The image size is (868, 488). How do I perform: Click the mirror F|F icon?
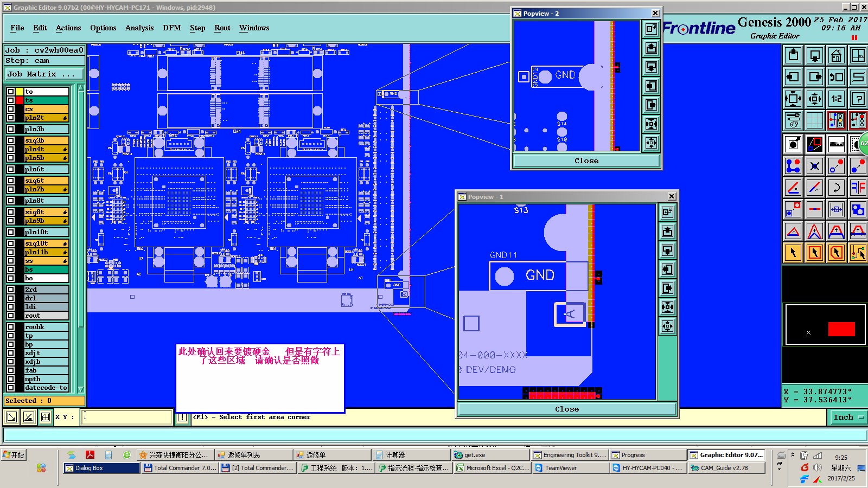click(x=858, y=188)
